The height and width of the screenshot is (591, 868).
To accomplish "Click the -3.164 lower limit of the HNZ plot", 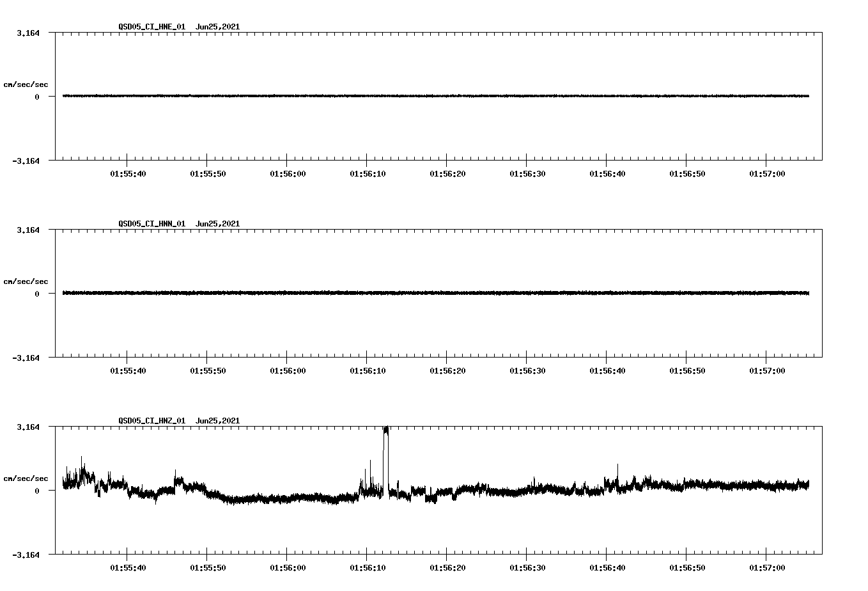I will pyautogui.click(x=26, y=555).
